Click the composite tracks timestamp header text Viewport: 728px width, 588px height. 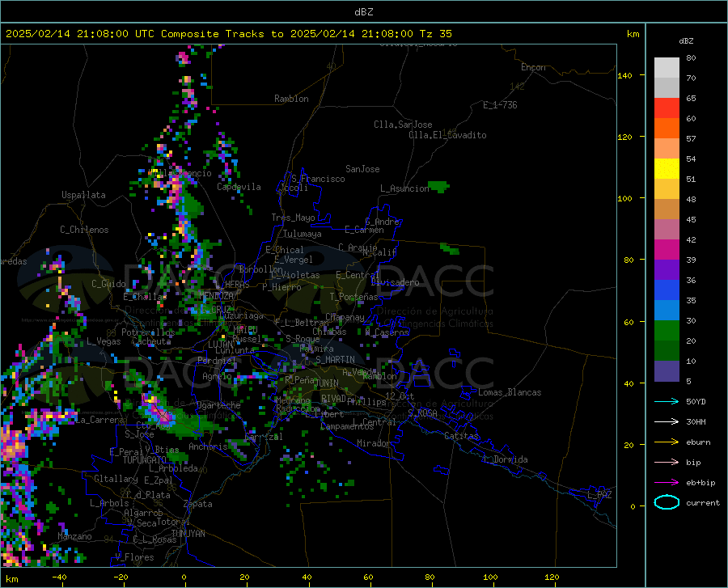coord(228,34)
